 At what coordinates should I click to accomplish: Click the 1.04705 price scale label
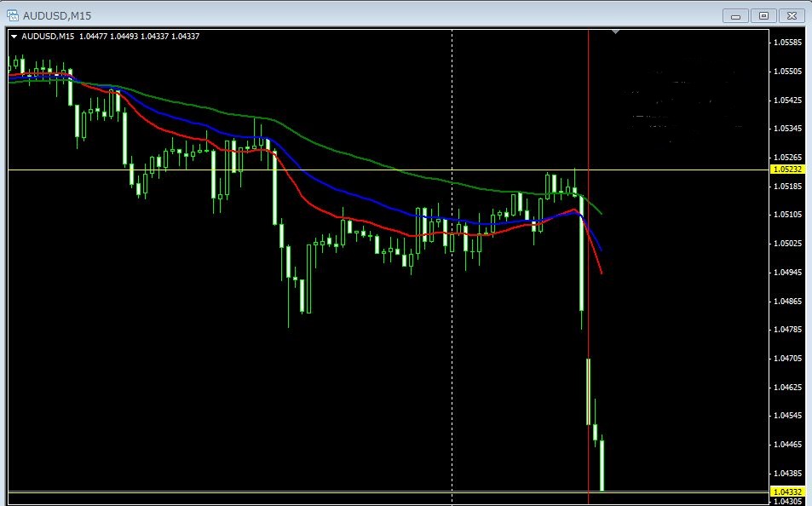[787, 358]
